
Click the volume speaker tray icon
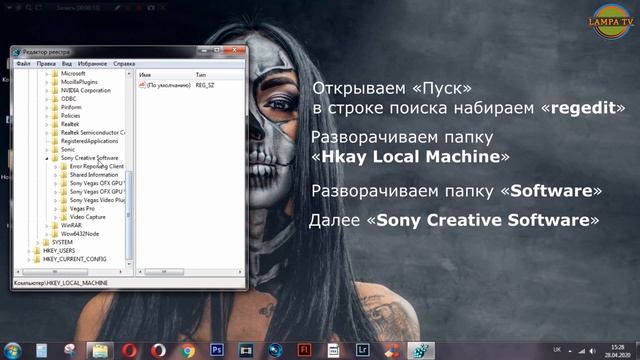tap(593, 351)
